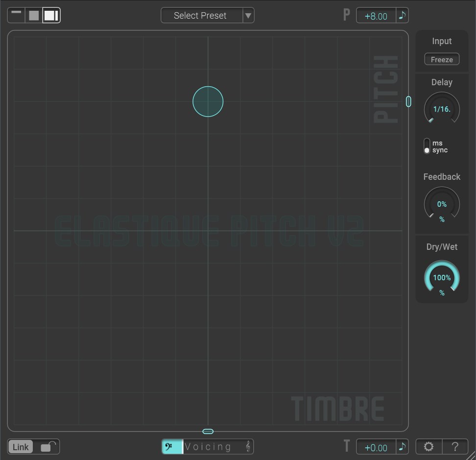Toggle the Link lock switch
The width and height of the screenshot is (476, 460).
(48, 447)
